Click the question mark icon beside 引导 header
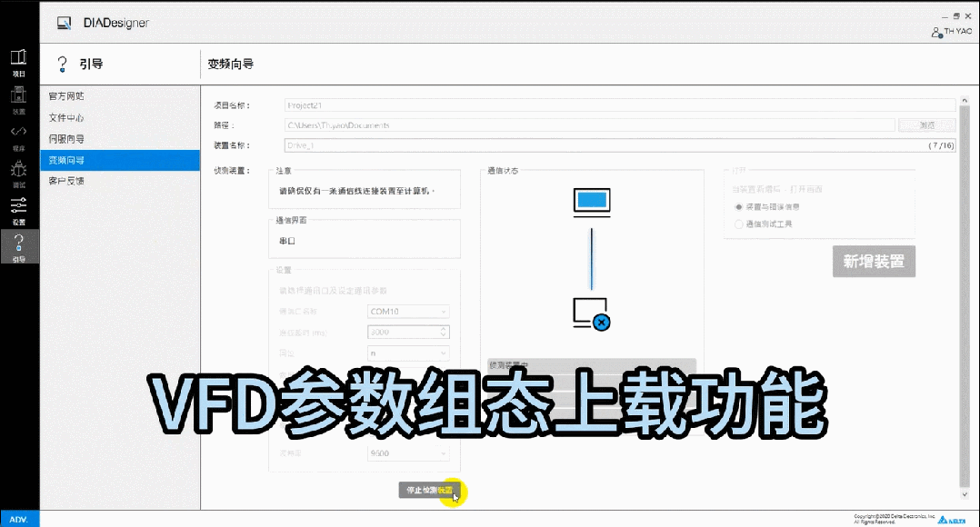980x527 pixels. pyautogui.click(x=62, y=64)
